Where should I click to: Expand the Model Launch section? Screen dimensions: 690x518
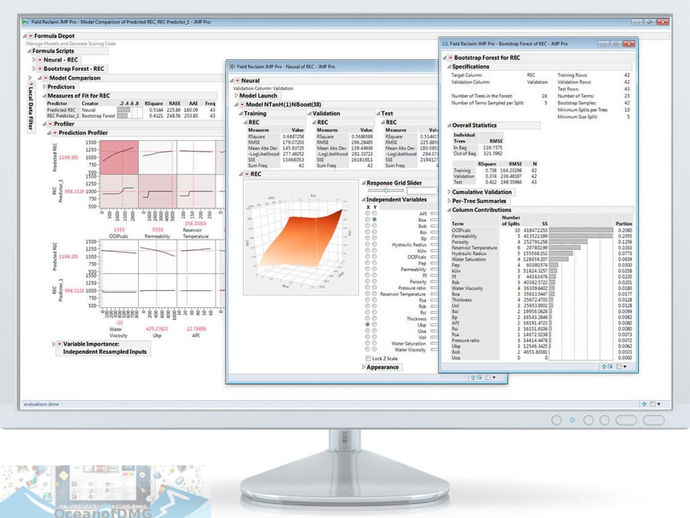click(236, 96)
